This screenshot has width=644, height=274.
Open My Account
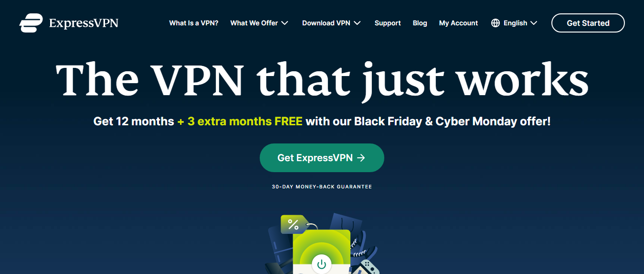click(458, 23)
